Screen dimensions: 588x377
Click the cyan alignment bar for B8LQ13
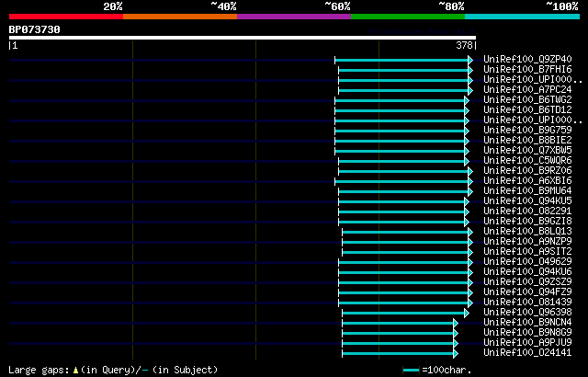point(405,233)
